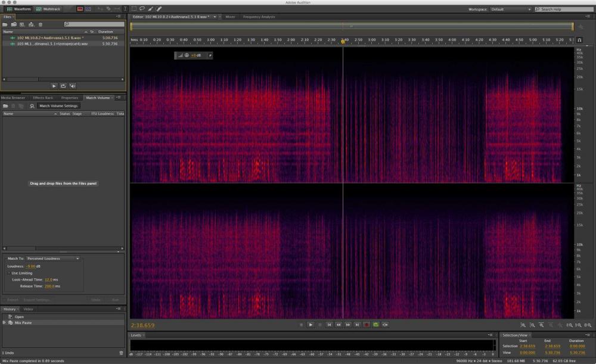Switch to Multitrack view
Viewport: 596px width, 364px height.
pos(48,9)
